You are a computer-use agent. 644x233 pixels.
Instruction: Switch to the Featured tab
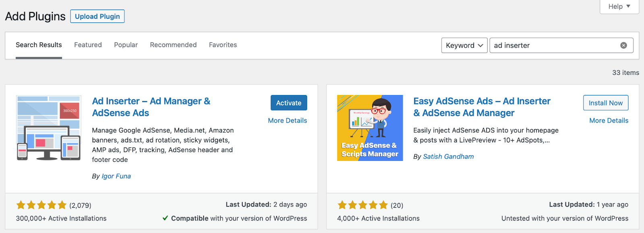click(88, 45)
